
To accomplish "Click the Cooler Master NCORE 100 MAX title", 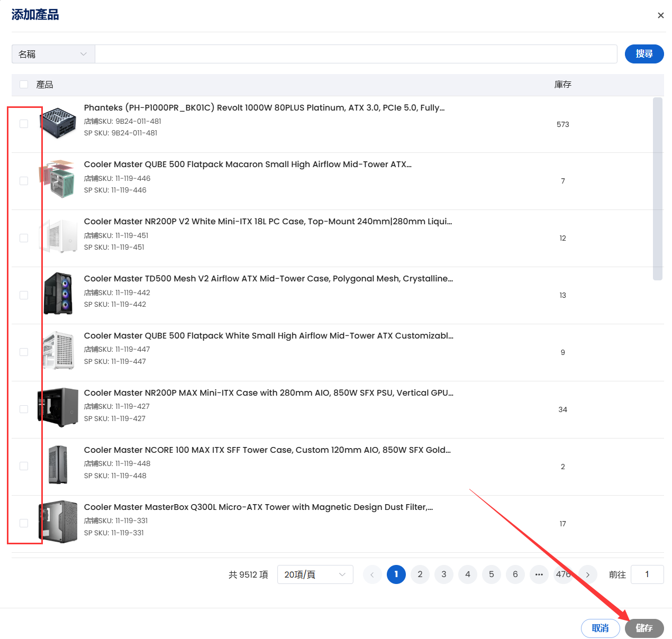I will 267,450.
